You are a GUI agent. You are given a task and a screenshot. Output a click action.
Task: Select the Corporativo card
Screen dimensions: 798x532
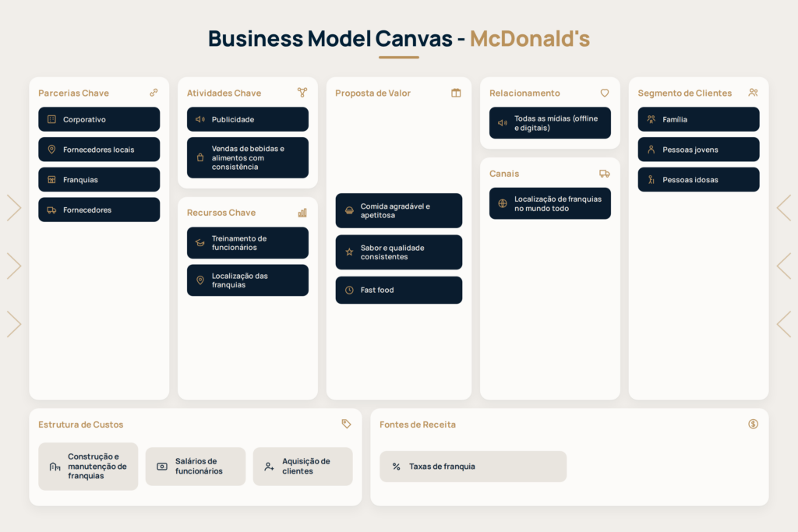(x=99, y=119)
